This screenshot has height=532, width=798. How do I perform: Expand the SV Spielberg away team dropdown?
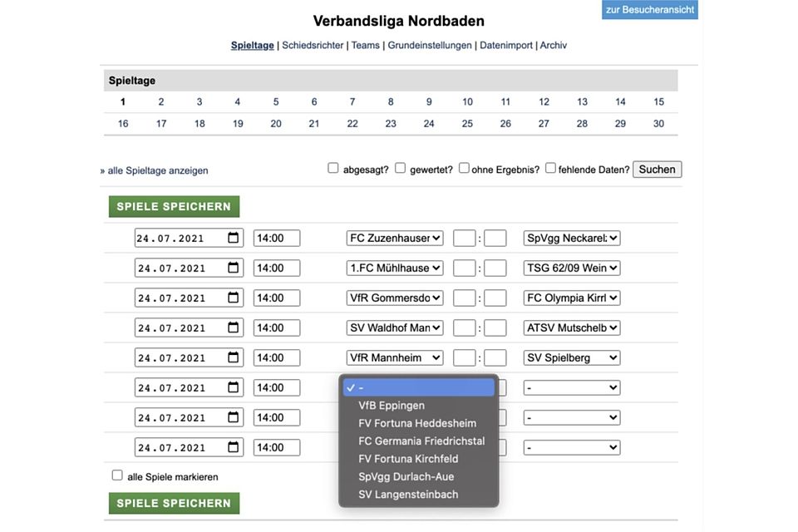point(572,358)
